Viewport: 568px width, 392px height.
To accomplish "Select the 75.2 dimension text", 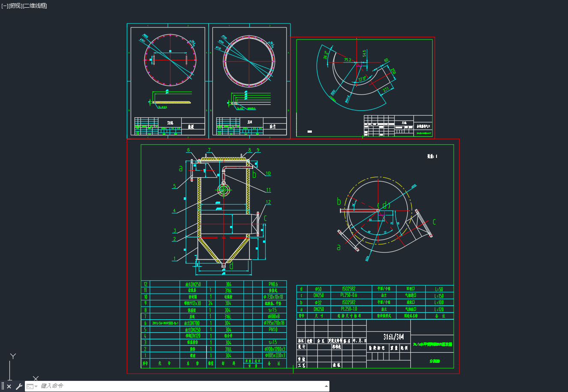I will click(x=347, y=60).
